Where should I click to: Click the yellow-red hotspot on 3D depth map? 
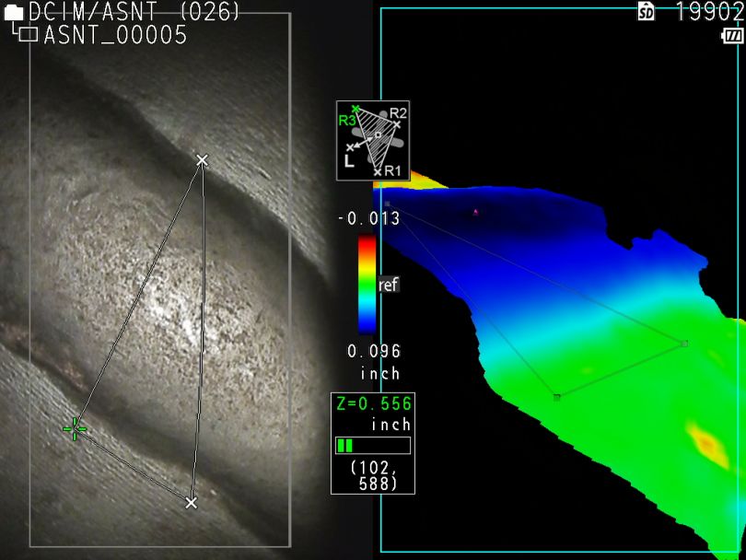click(707, 441)
